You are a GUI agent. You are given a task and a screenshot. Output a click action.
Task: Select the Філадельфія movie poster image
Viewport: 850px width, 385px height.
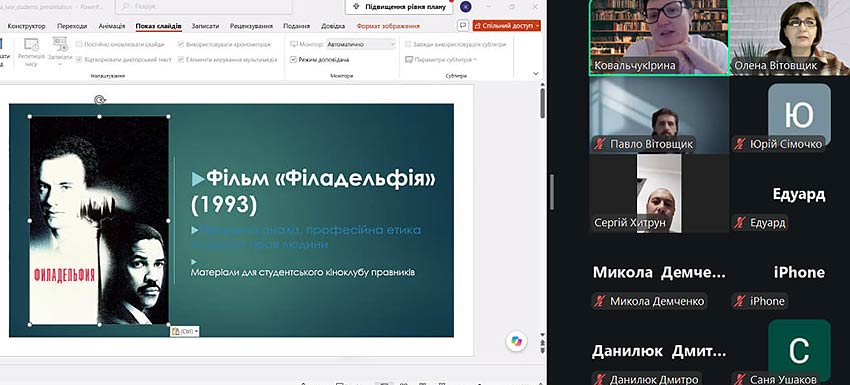tap(99, 220)
